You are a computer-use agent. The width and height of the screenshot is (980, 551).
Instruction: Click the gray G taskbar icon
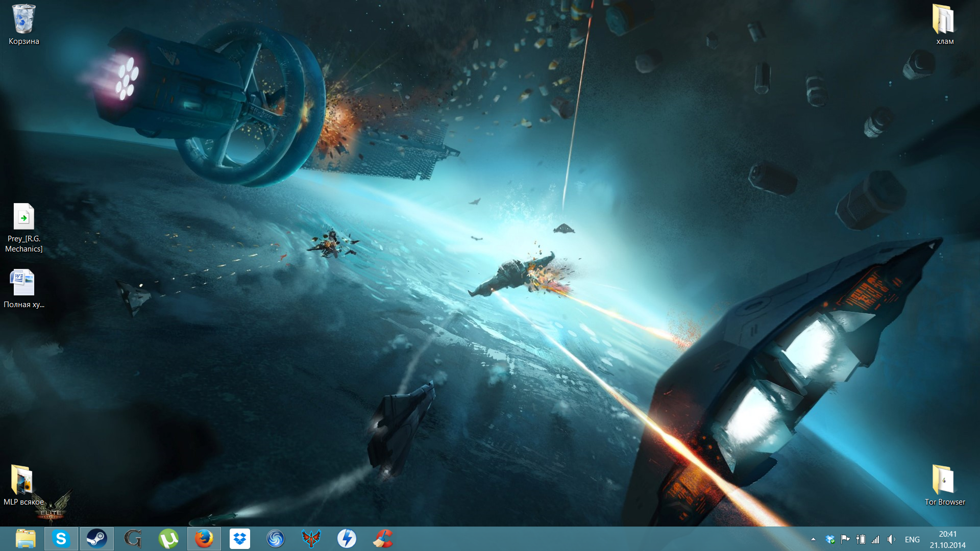(133, 539)
